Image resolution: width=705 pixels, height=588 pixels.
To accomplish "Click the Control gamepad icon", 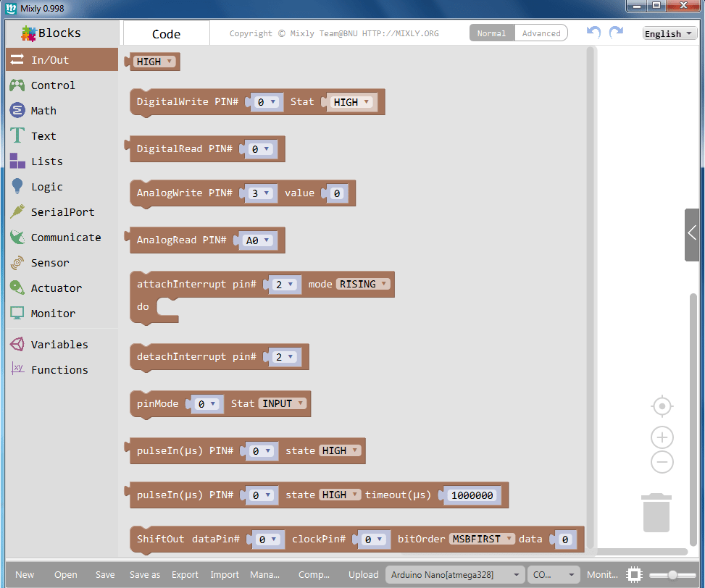I will 17,85.
